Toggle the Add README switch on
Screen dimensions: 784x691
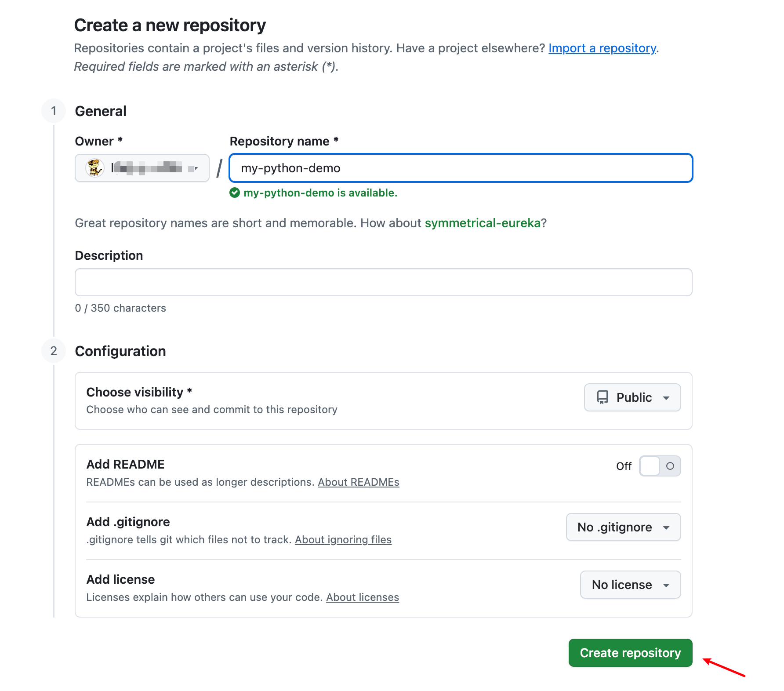tap(660, 466)
